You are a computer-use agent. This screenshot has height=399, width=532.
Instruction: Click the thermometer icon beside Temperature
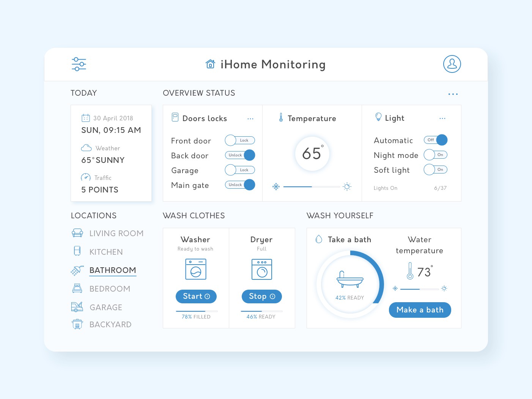[x=281, y=117]
